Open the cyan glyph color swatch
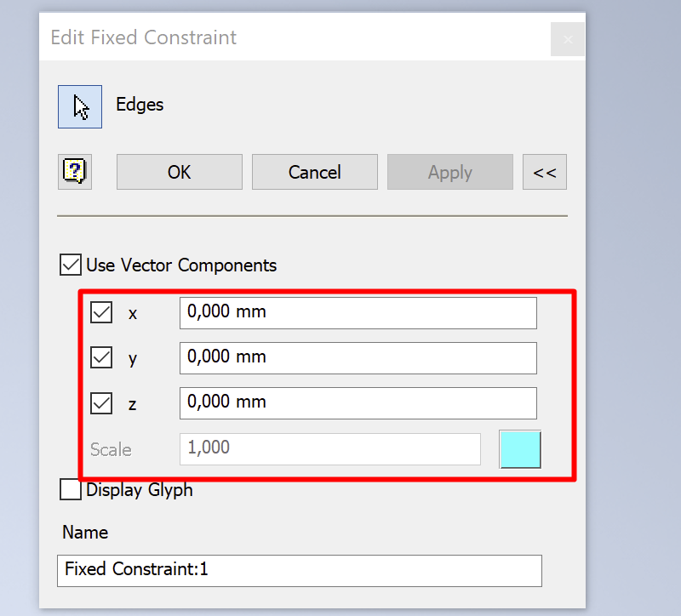The width and height of the screenshot is (681, 616). point(520,449)
